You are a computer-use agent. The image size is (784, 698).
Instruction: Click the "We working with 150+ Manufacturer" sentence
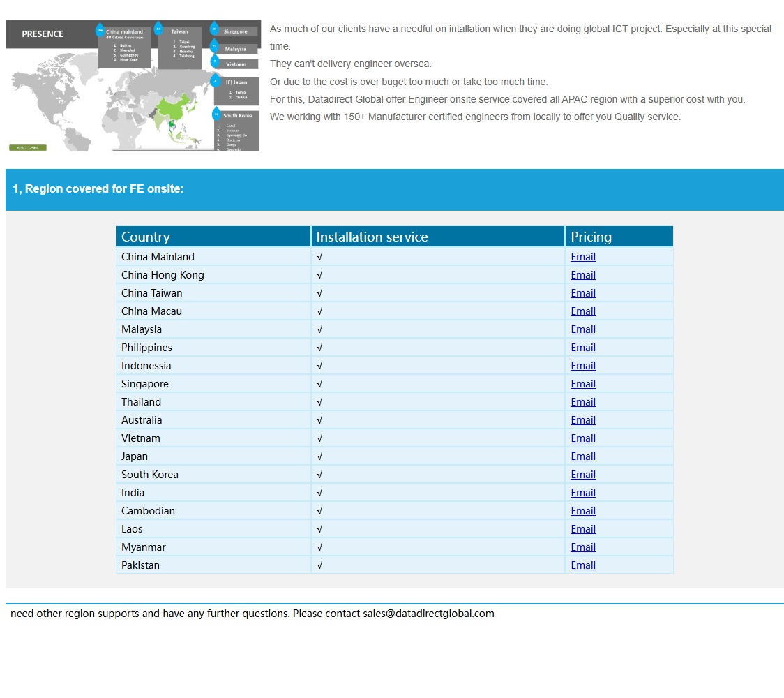(x=475, y=117)
